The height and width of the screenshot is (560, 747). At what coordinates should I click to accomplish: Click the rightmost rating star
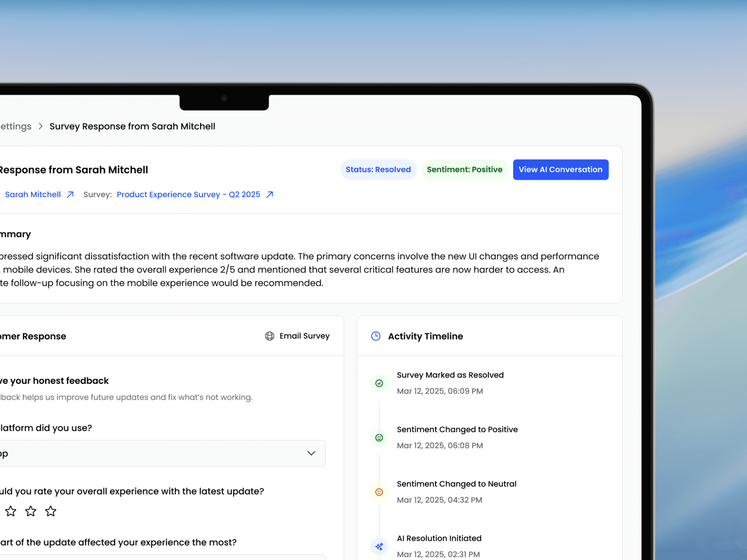tap(51, 511)
